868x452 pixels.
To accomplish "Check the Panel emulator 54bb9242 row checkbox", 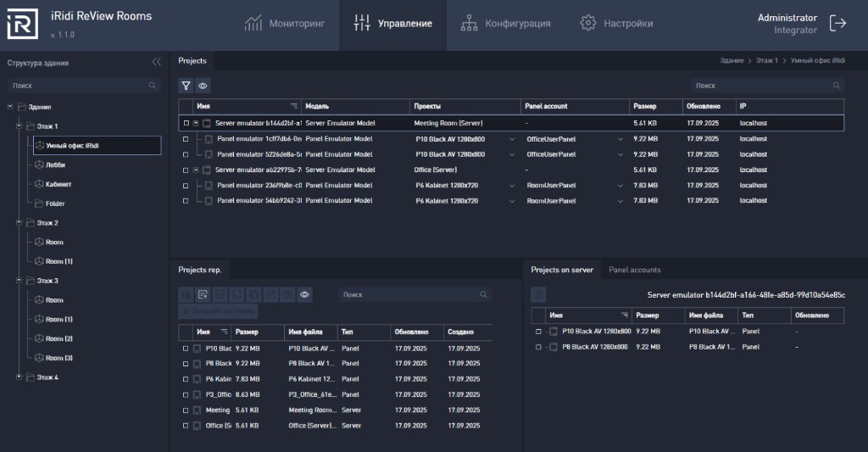I will click(186, 201).
